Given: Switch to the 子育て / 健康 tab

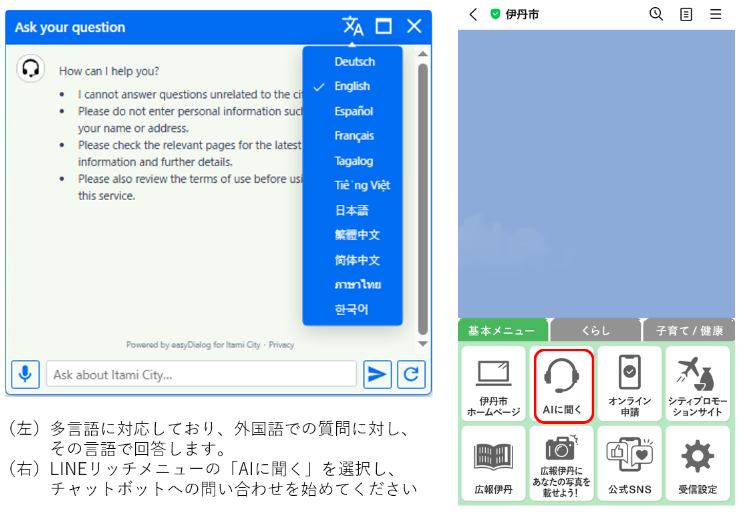Looking at the screenshot, I should (x=689, y=330).
